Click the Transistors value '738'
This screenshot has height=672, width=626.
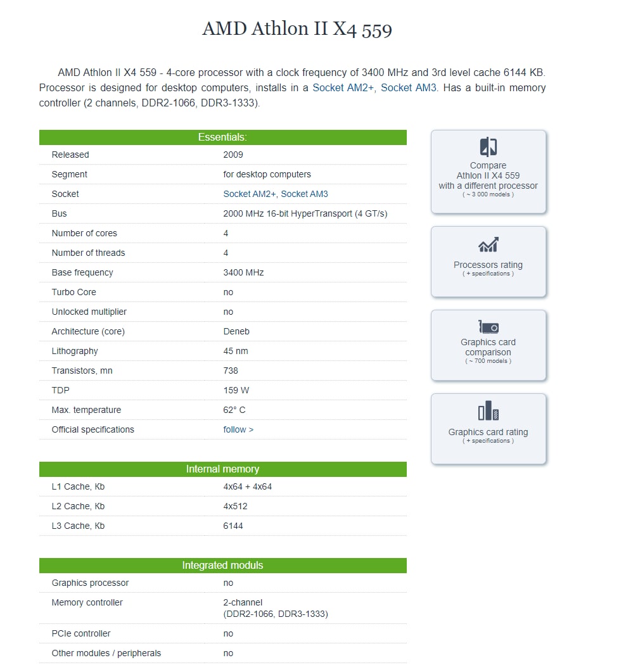[x=230, y=371]
